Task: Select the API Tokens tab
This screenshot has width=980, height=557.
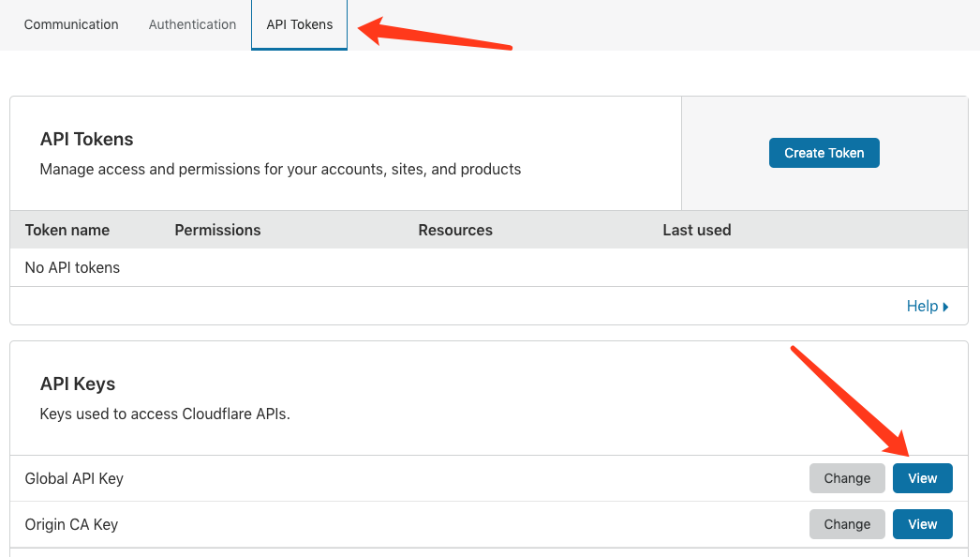Action: (300, 24)
